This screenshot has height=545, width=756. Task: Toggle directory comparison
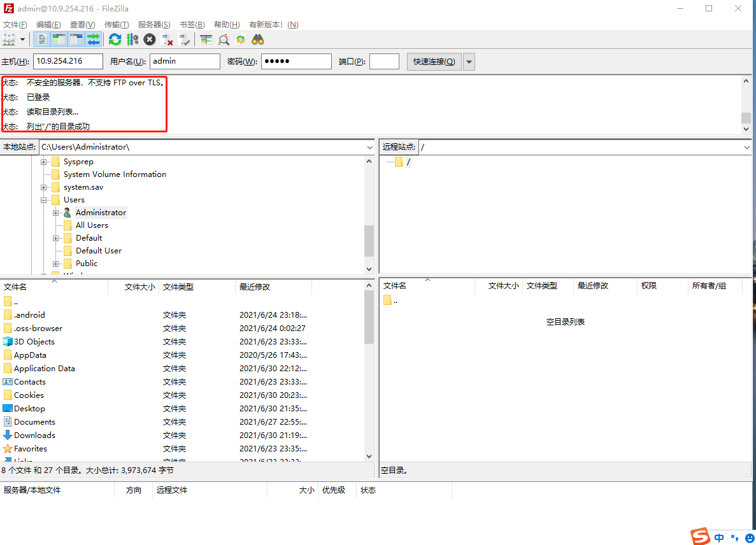point(223,40)
